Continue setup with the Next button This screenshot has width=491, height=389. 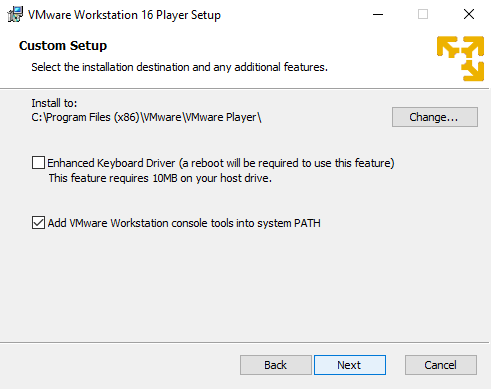point(350,365)
